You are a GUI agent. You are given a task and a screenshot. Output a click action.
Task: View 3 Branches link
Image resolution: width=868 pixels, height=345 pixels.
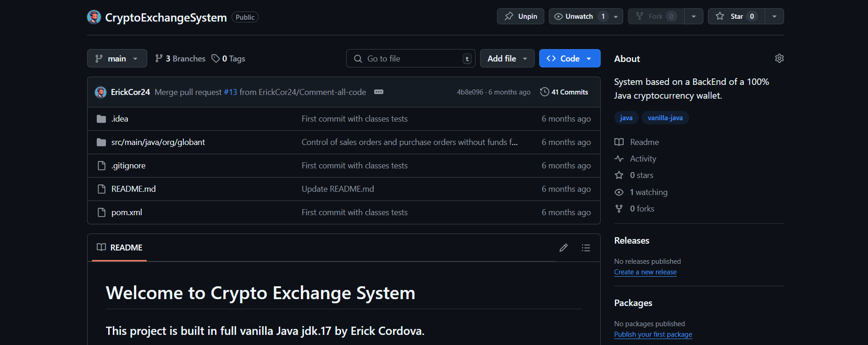180,59
